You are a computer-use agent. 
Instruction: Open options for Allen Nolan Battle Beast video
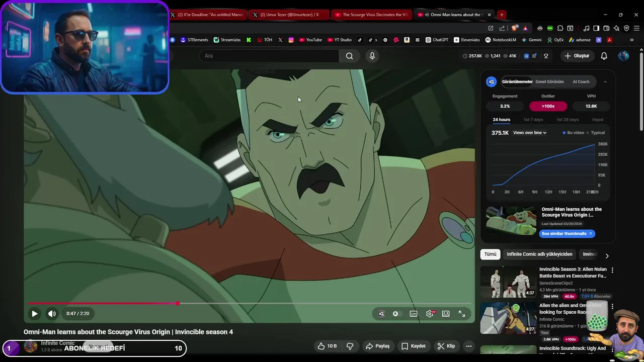click(x=612, y=270)
